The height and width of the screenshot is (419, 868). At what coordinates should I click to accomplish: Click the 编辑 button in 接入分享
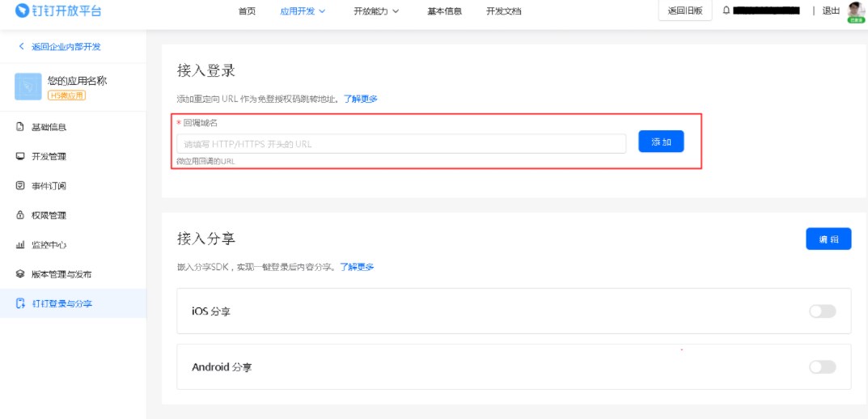pos(828,239)
